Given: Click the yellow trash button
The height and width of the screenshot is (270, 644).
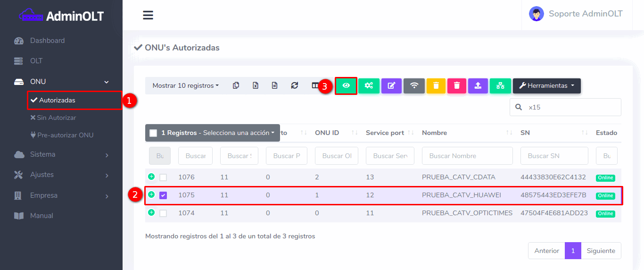Looking at the screenshot, I should [436, 85].
